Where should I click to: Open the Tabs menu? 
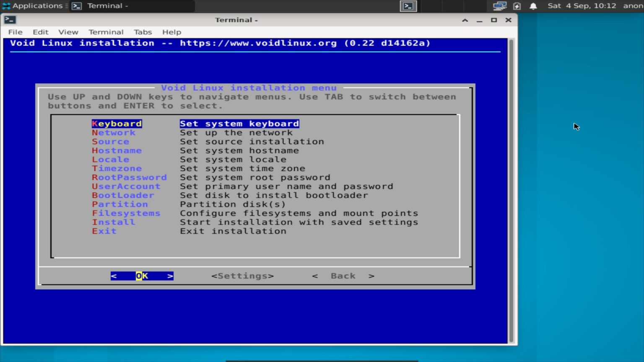point(143,32)
